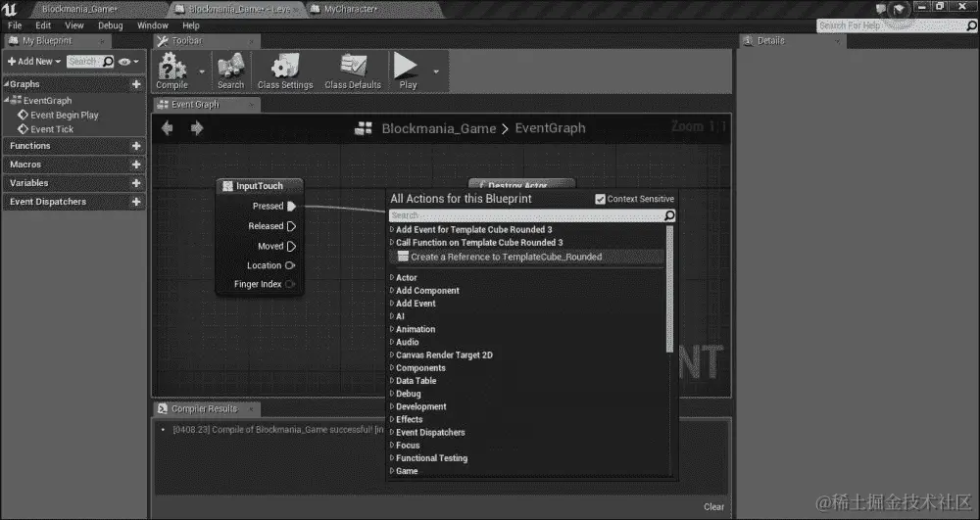Click the Compile toolbar icon
Image resolution: width=980 pixels, height=520 pixels.
click(x=171, y=71)
